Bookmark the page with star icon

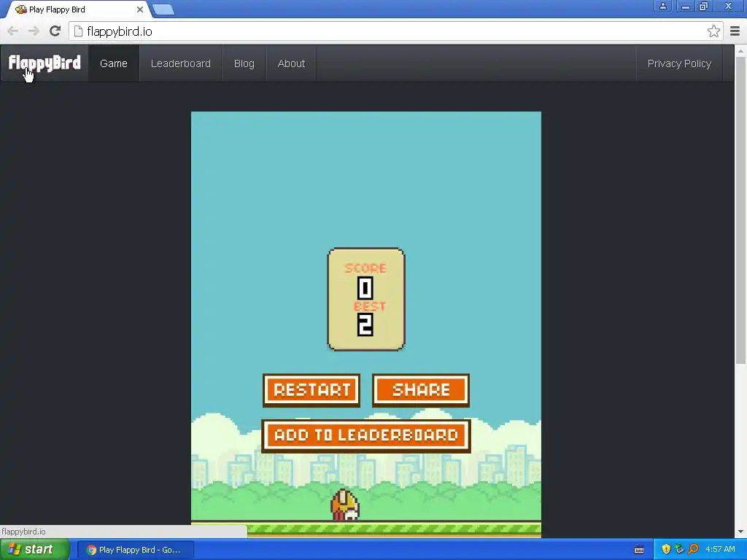[713, 31]
